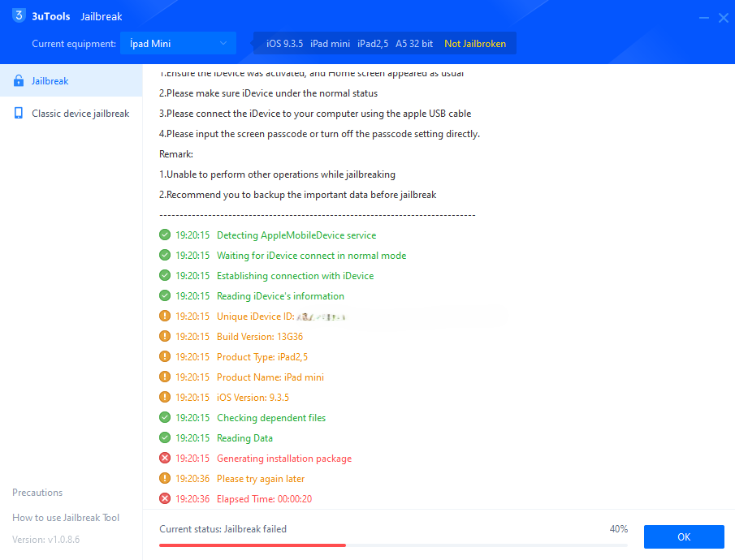Click green check icon for Reading Data
The width and height of the screenshot is (735, 560).
165,437
